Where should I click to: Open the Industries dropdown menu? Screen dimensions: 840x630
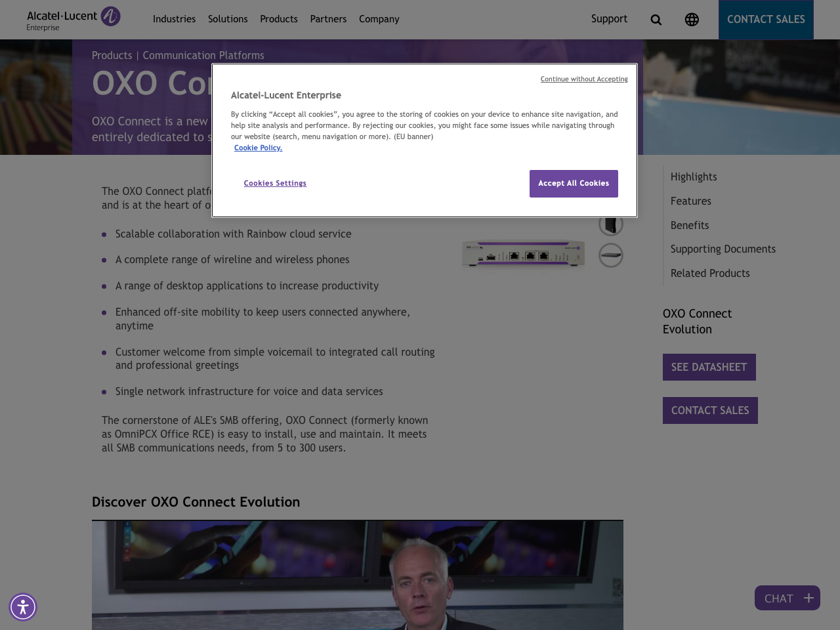(174, 18)
